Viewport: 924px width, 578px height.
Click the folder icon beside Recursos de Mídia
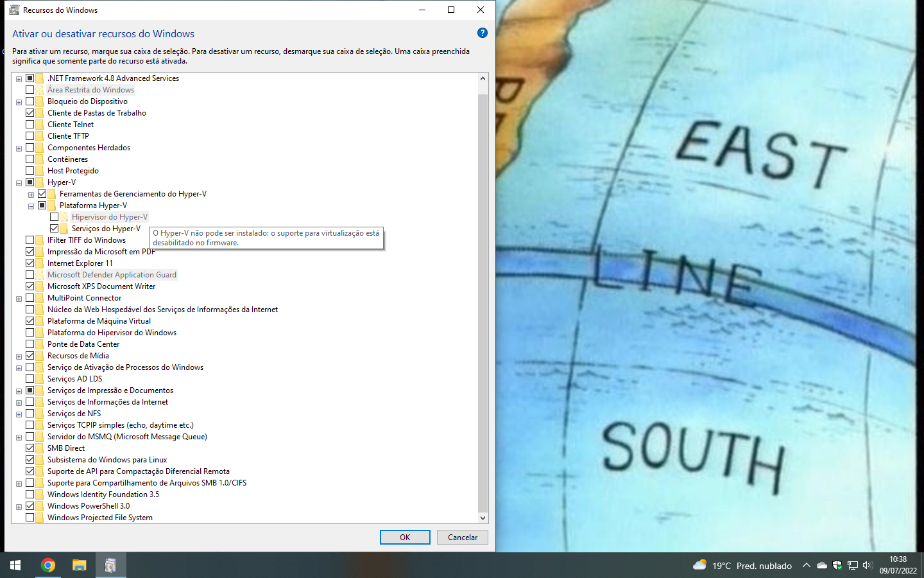tap(40, 356)
